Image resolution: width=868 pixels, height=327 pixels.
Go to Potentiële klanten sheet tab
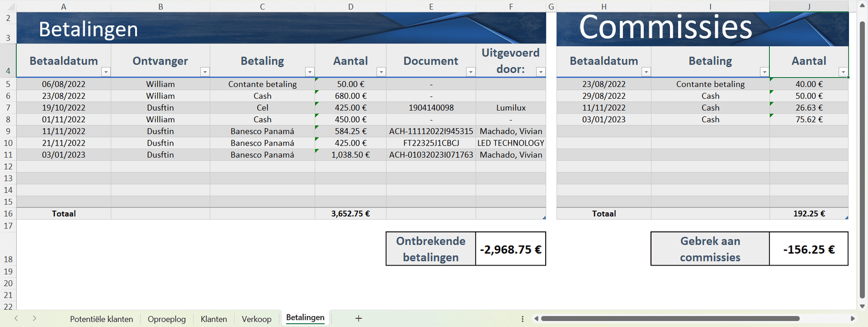(101, 319)
